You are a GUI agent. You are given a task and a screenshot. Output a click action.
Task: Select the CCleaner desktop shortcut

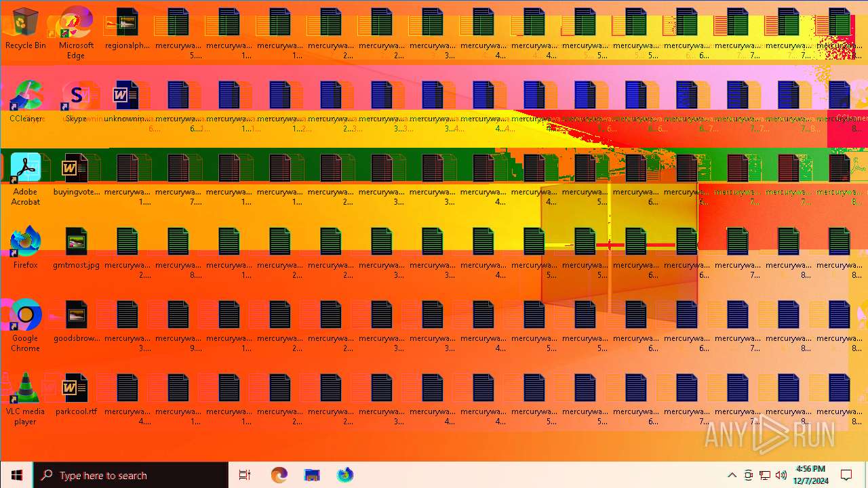click(25, 102)
